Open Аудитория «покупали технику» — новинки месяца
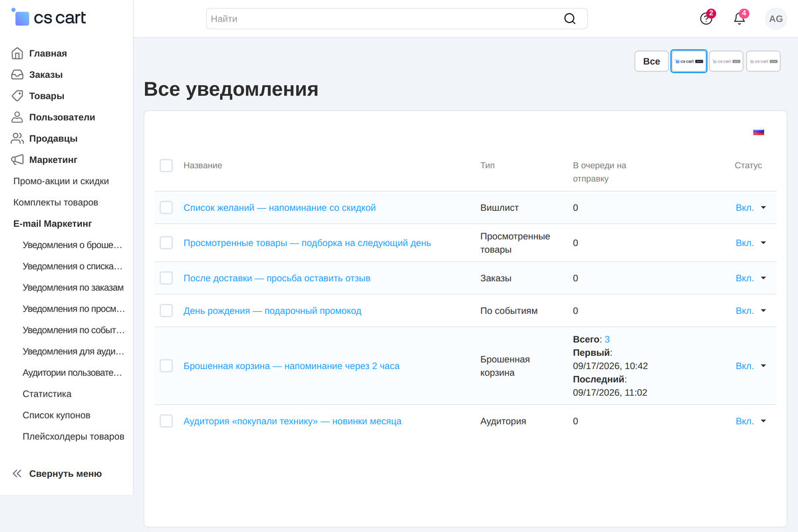This screenshot has width=798, height=532. coord(293,421)
